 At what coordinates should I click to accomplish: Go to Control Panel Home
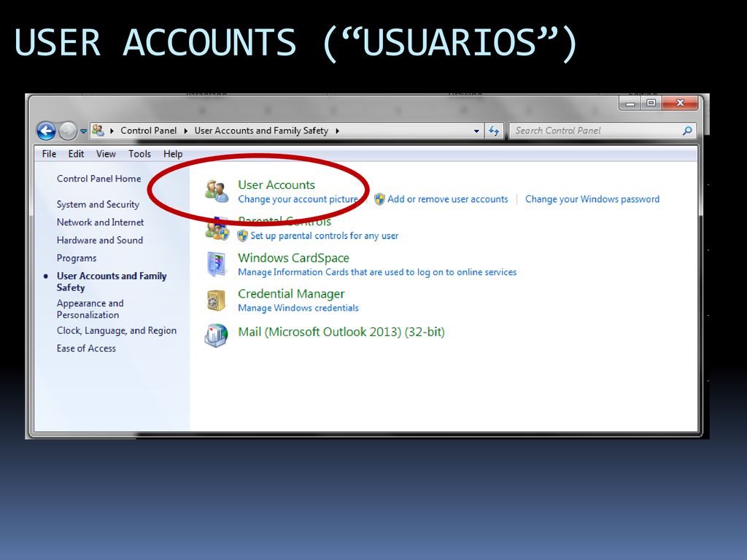click(98, 179)
